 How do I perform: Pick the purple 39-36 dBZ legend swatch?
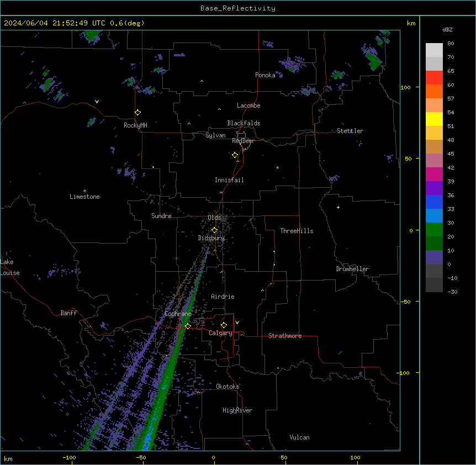pos(434,188)
